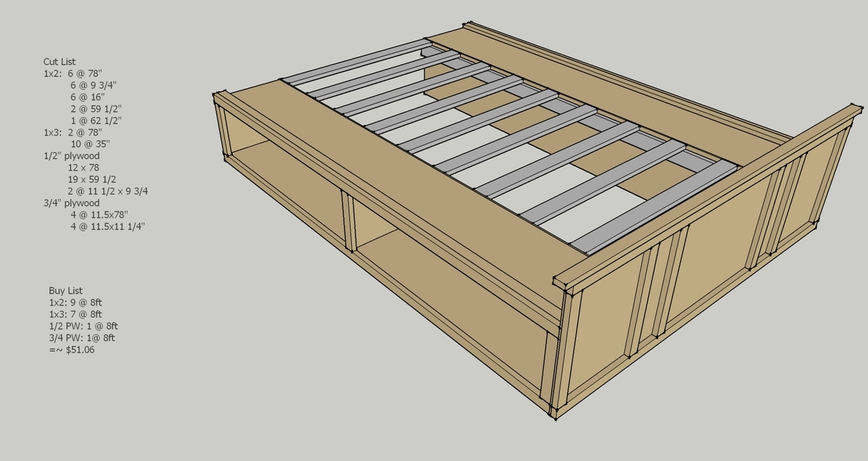868x461 pixels.
Task: Select the total cost "=~ $51.06"
Action: pyautogui.click(x=72, y=350)
